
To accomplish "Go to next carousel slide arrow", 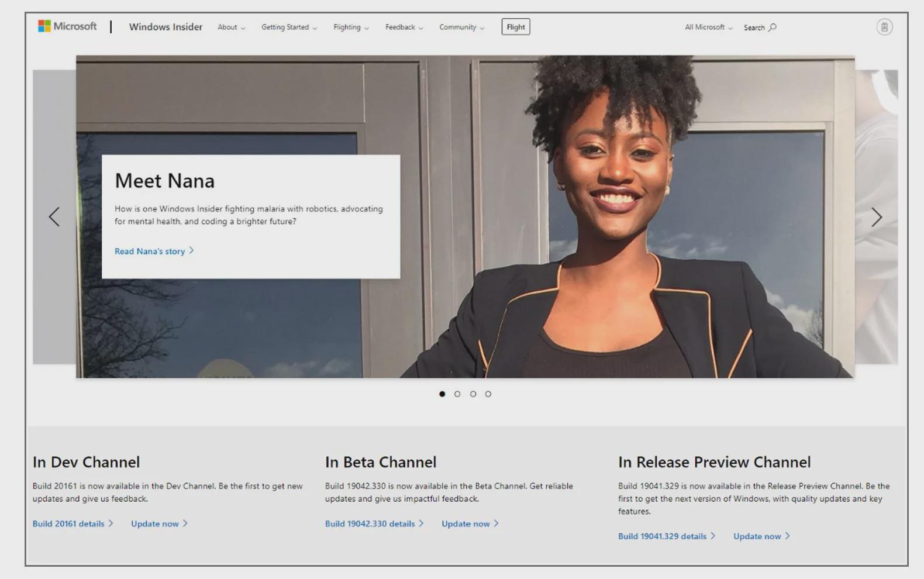I will (876, 217).
